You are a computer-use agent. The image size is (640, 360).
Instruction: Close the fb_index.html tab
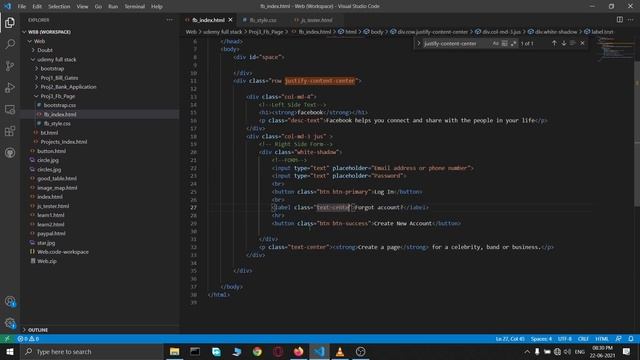click(x=231, y=20)
